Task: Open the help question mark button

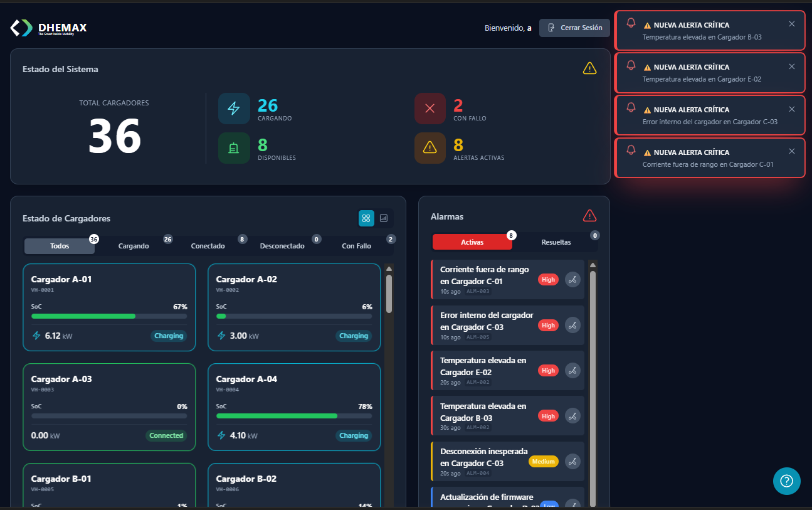Action: point(786,481)
